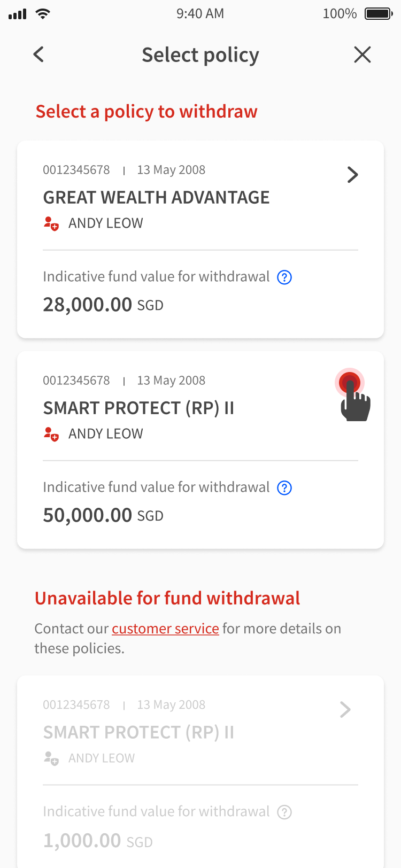Screen dimensions: 401x868
Task: Click the 28,000.00 SGD fund value
Action: [x=103, y=305]
